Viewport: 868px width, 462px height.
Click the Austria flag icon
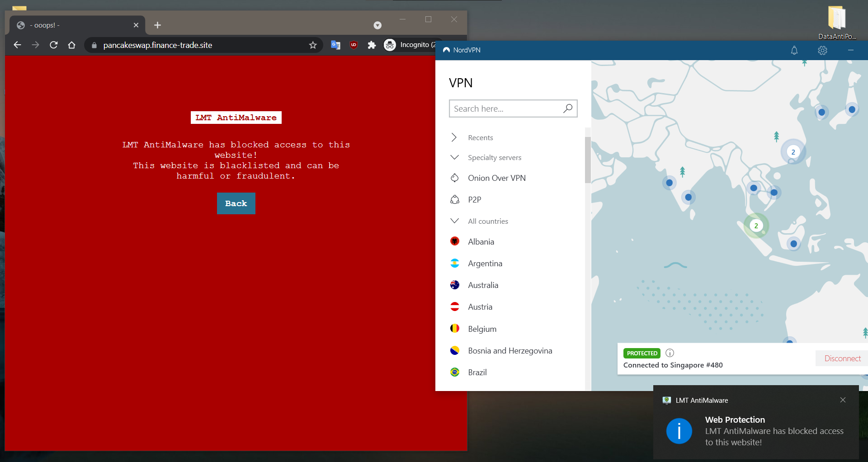[x=455, y=306]
